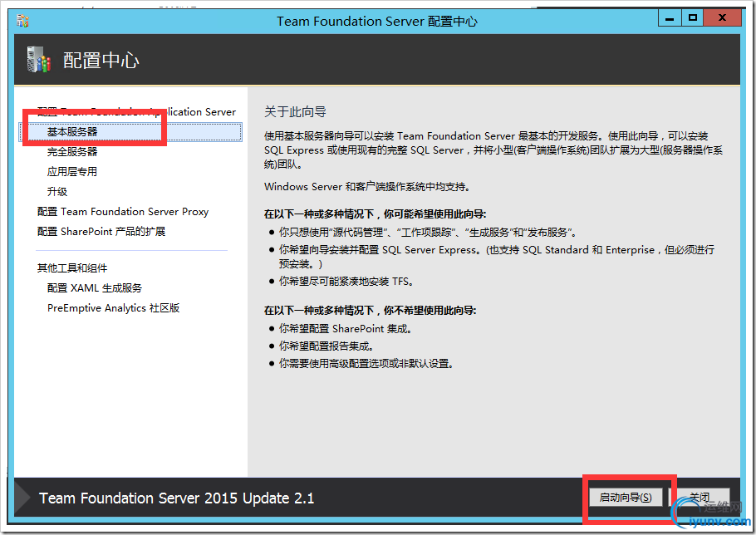Viewport: 756px width, 535px height.
Task: Click the footer text Team Foundation Server 2015 Update 2.1
Action: (x=176, y=498)
